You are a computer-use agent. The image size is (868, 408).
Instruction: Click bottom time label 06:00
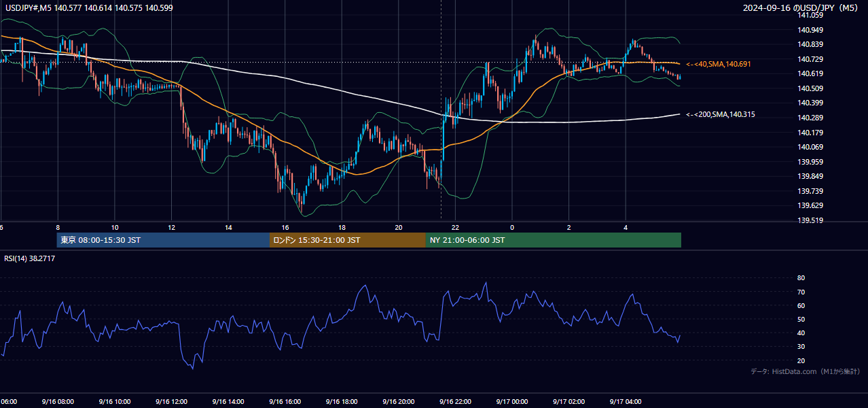[8, 401]
